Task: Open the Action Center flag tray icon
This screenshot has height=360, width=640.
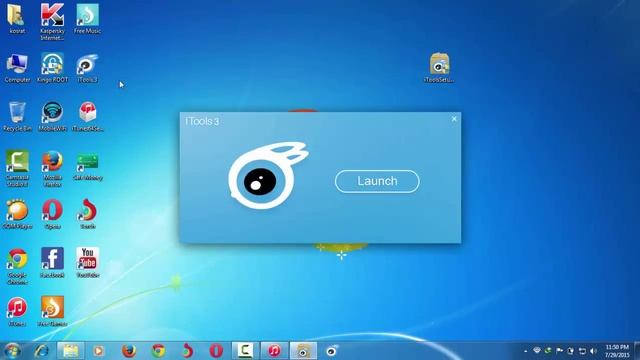Action: click(560, 351)
